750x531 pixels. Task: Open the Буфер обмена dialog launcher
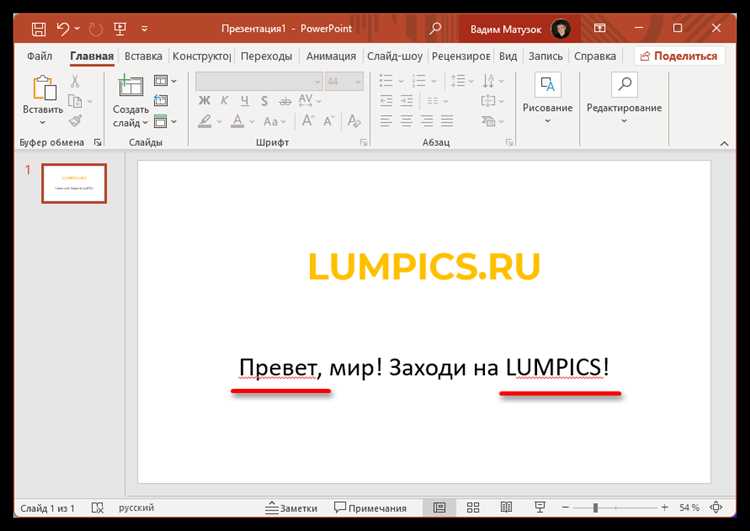point(98,142)
